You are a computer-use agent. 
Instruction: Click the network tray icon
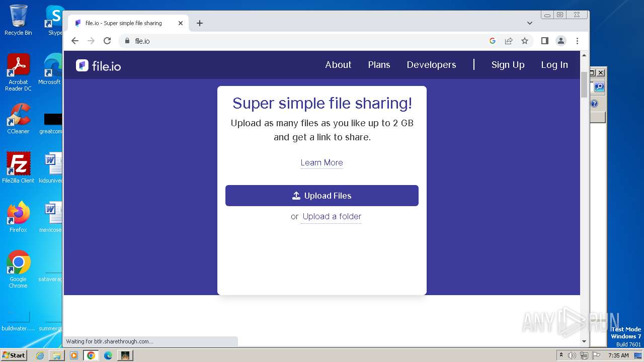[584, 355]
